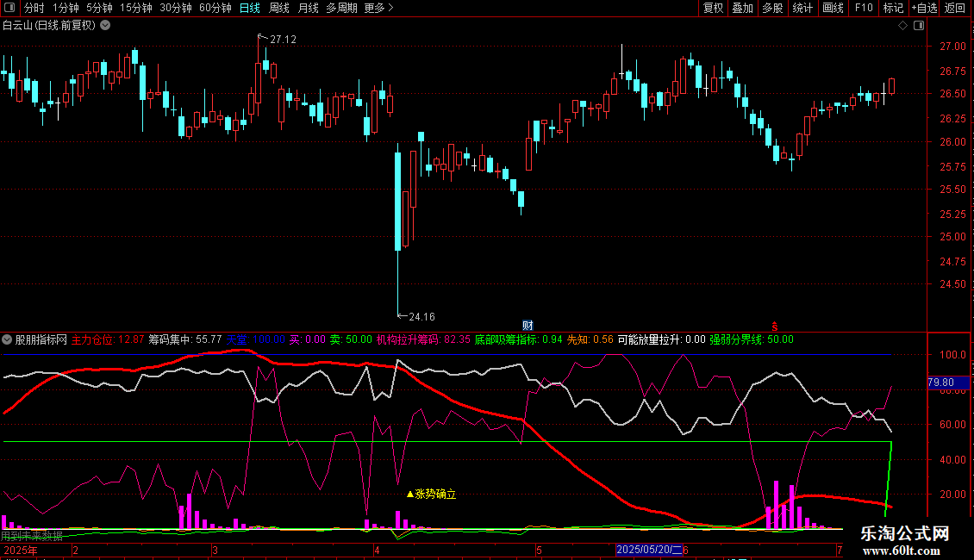Viewport: 974px width, 560px height.
Task: Click the 天堂: 100.00 indicator value
Action: [255, 339]
